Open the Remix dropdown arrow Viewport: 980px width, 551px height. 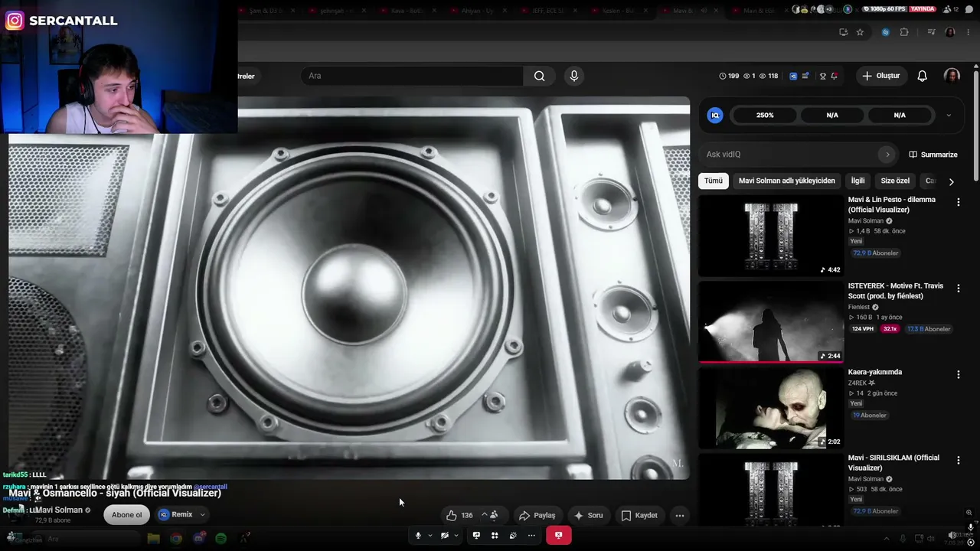pyautogui.click(x=202, y=515)
